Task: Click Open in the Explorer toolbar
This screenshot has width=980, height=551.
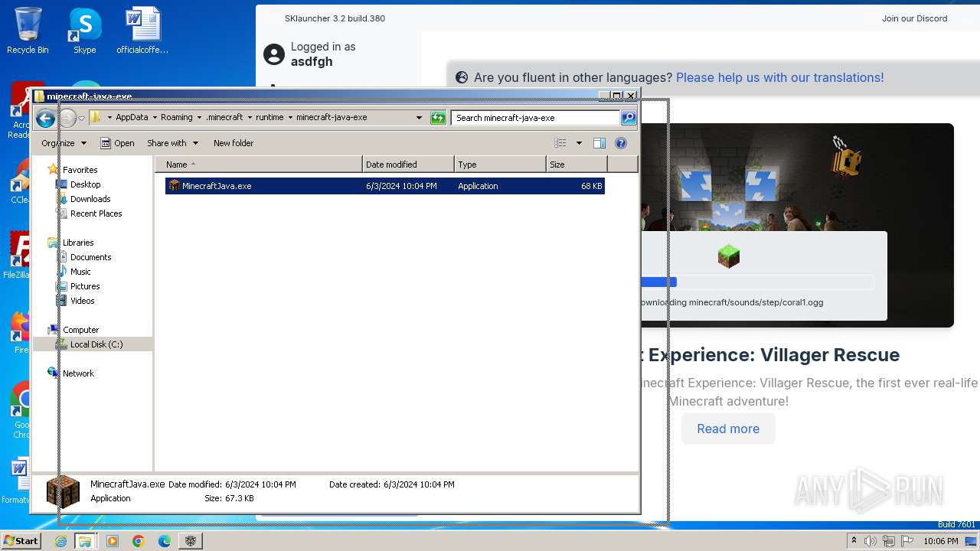Action: click(118, 143)
